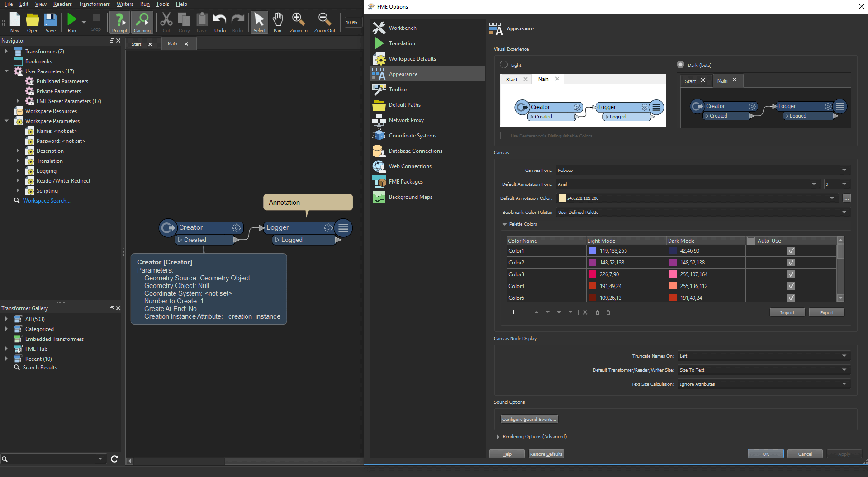Open the Readers menu

coord(62,4)
